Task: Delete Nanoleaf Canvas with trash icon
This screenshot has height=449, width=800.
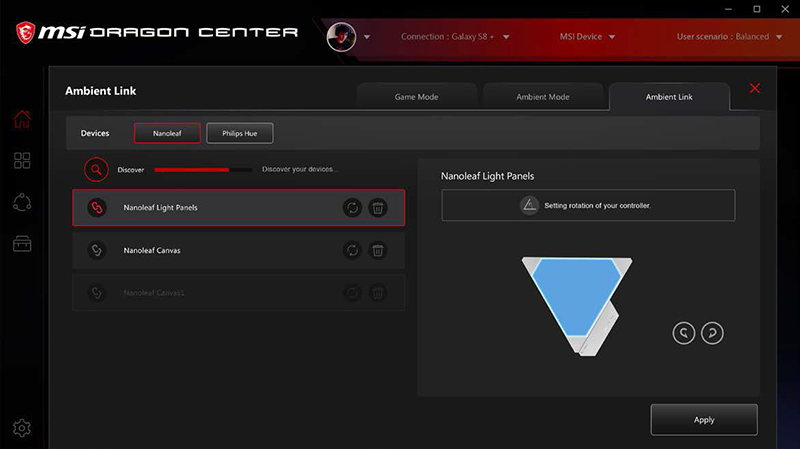Action: (x=377, y=251)
